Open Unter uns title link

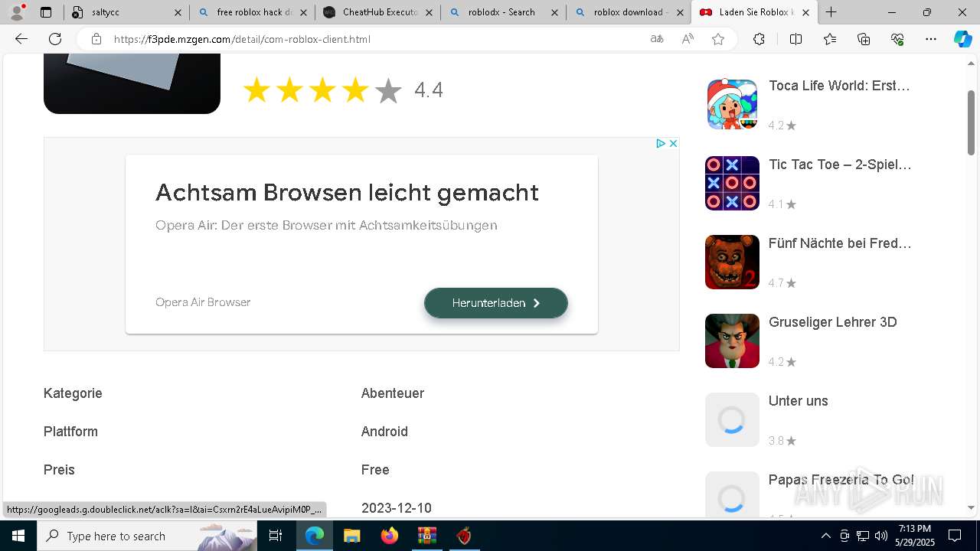pos(798,401)
